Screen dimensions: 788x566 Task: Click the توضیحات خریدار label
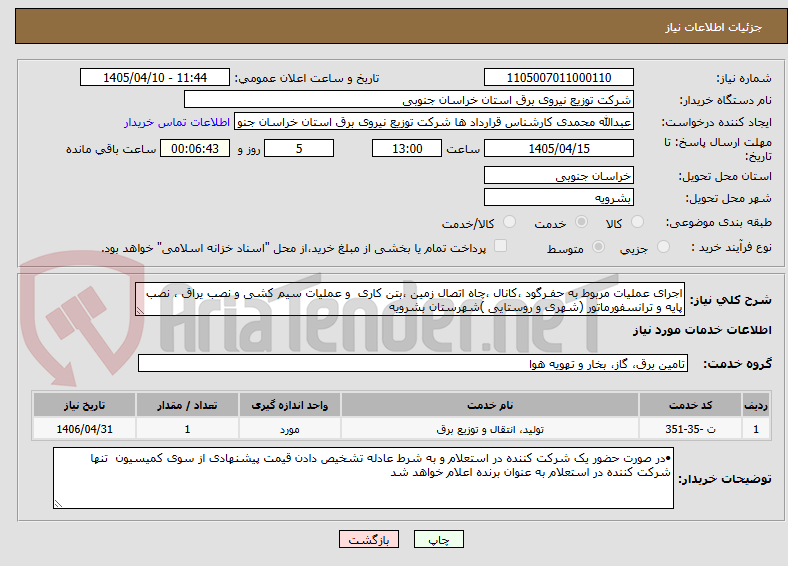click(x=725, y=479)
